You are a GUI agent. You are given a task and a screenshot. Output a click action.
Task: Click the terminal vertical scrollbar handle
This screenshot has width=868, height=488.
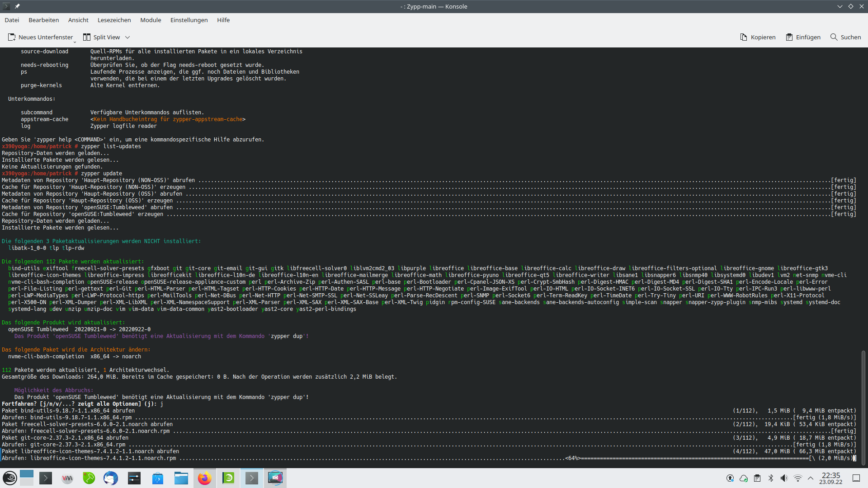[x=863, y=408]
